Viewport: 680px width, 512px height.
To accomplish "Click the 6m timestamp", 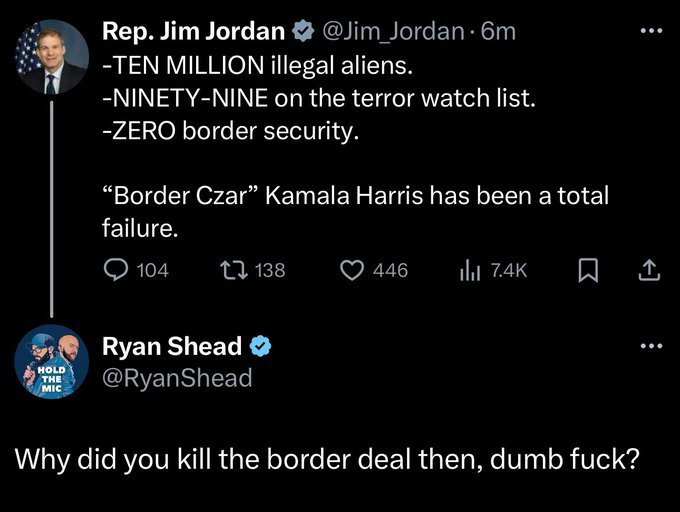I will coord(499,31).
